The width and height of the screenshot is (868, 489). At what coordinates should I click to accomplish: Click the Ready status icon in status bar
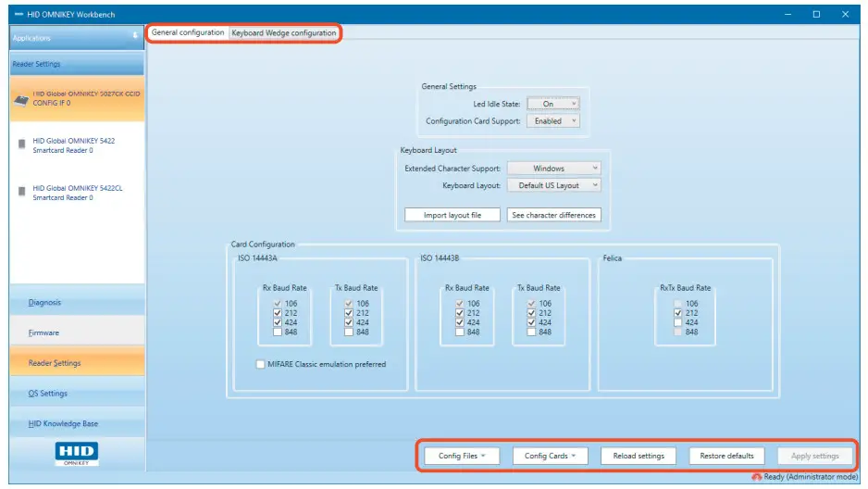(756, 477)
